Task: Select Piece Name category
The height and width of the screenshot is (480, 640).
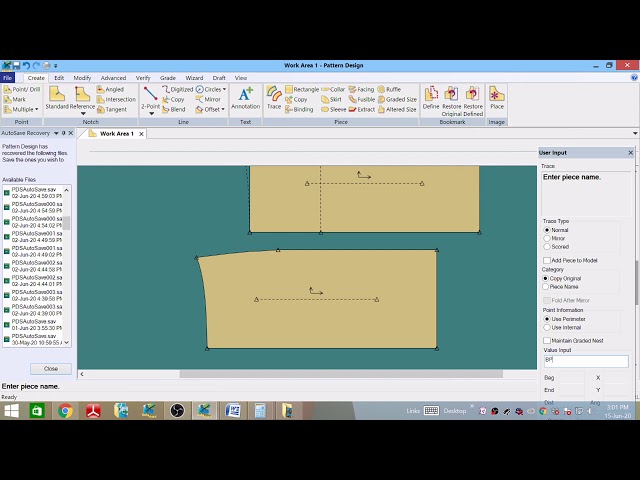Action: click(x=545, y=287)
